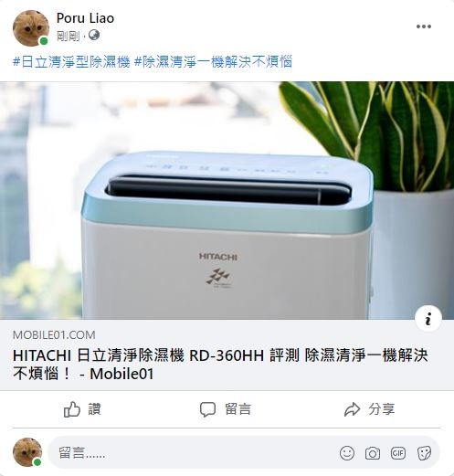Click the globe public audience icon
454x476 pixels.
pyautogui.click(x=94, y=35)
